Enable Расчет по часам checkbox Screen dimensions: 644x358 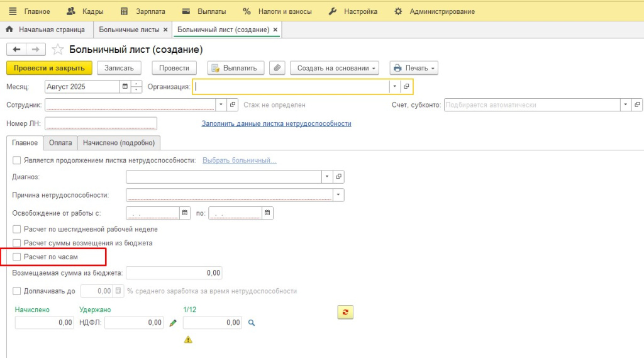coord(17,257)
